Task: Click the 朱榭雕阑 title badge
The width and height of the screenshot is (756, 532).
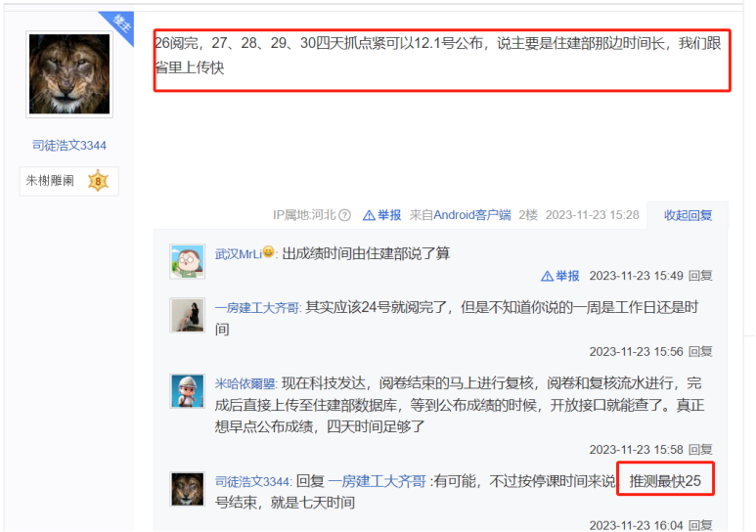Action: pyautogui.click(x=50, y=181)
